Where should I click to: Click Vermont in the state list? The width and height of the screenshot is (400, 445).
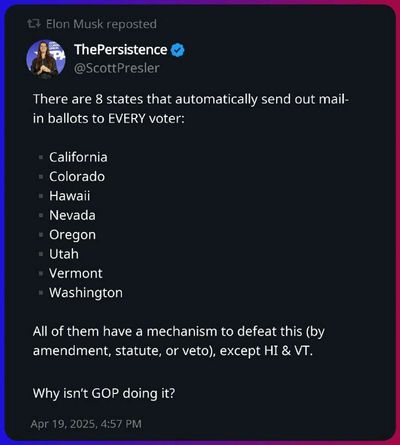(76, 273)
